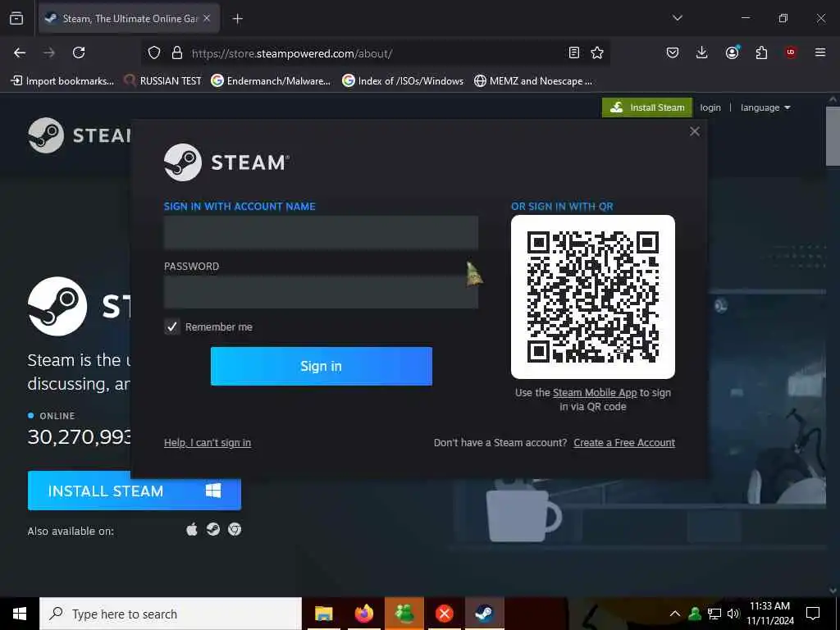Viewport: 840px width, 630px height.
Task: Click the green user tray icon
Action: pos(695,614)
